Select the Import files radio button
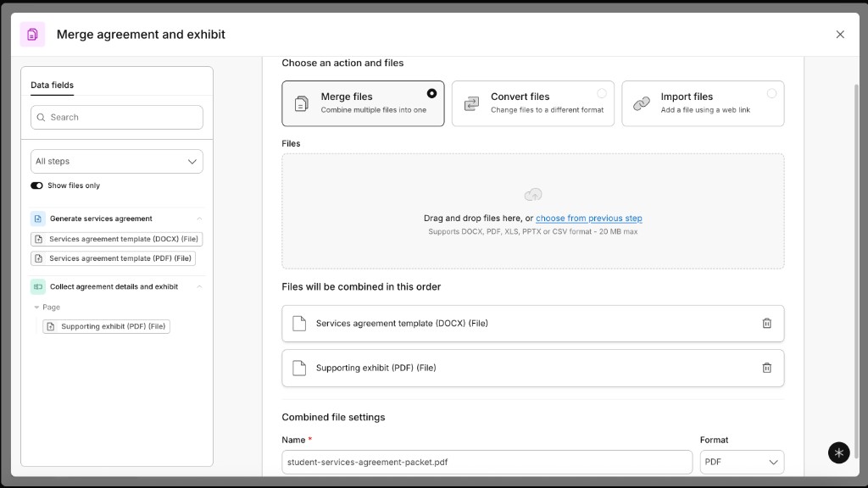Screen dimensions: 868x488 771,93
